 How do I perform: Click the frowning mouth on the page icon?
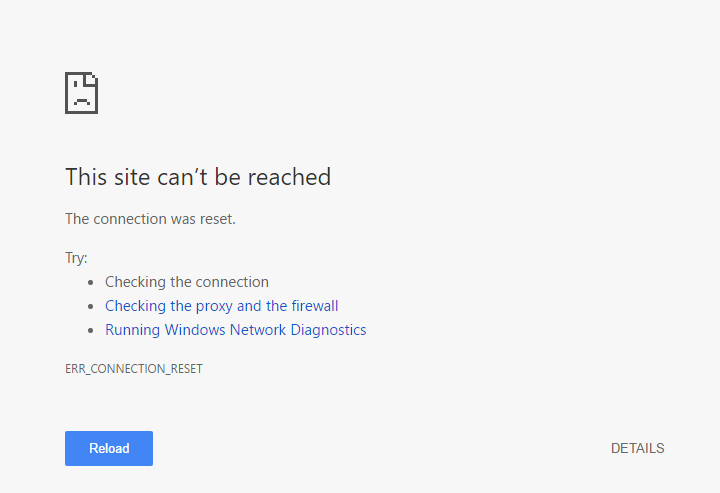pos(81,102)
